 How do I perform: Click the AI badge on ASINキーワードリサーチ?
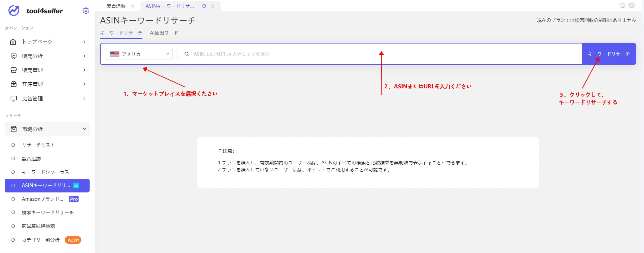(x=76, y=186)
